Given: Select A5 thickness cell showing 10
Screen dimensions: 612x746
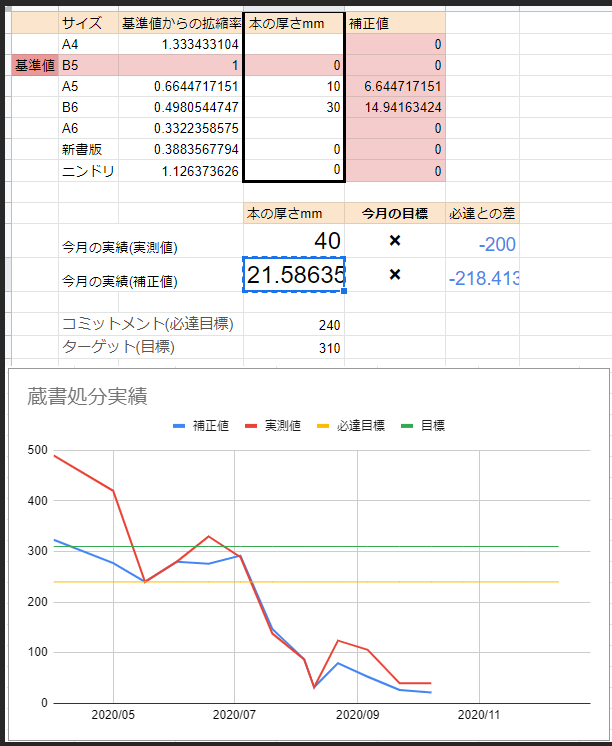Looking at the screenshot, I should click(x=294, y=86).
